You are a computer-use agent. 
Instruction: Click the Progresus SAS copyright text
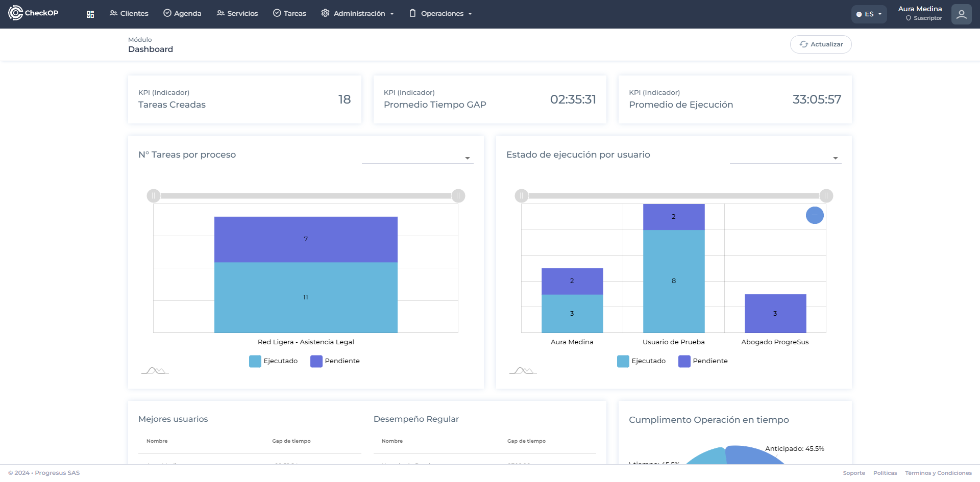click(x=44, y=473)
